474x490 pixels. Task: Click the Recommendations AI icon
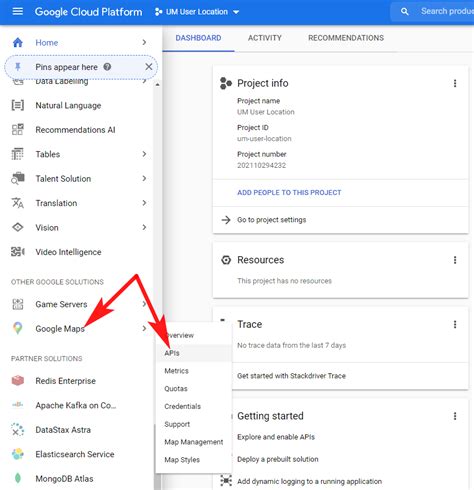[18, 130]
